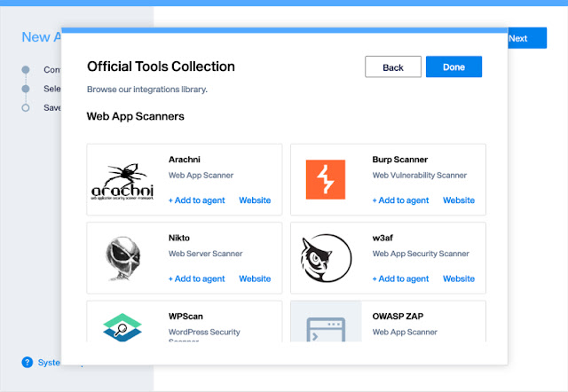Click the Nikto alien head logo
Viewport: 568px width, 392px height.
tap(122, 258)
